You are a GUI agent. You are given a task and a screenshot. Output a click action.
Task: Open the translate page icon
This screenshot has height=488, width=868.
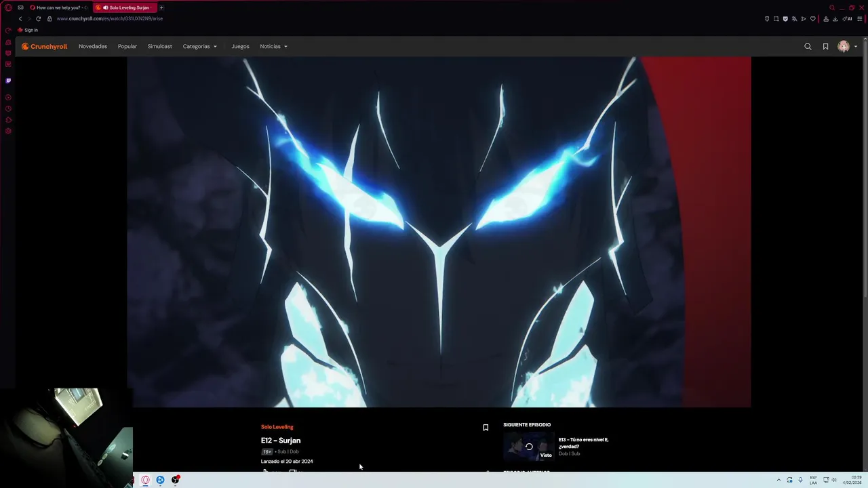click(x=794, y=19)
